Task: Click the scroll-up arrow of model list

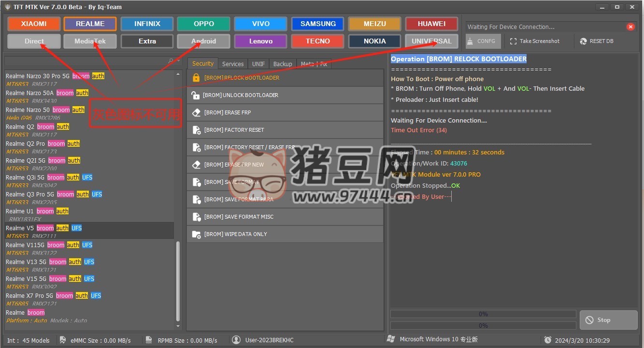Action: pos(178,74)
